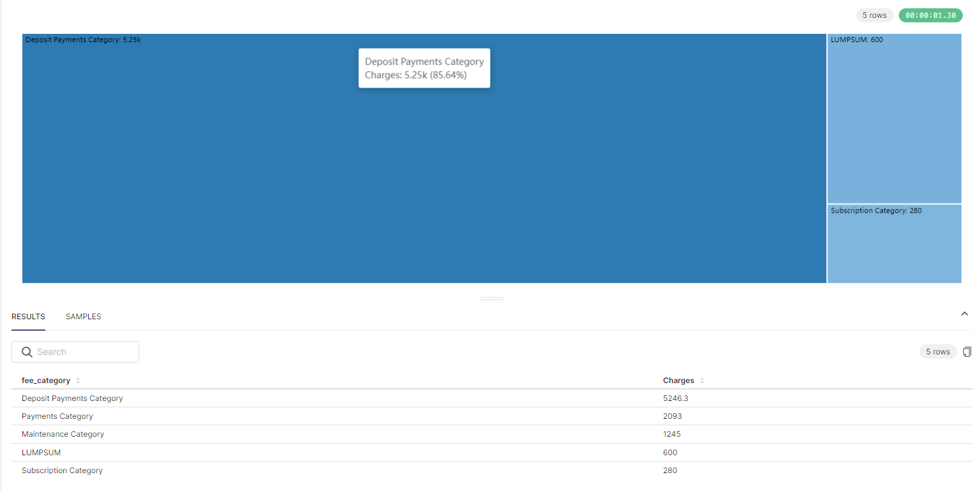This screenshot has height=491, width=980.
Task: Click the 5 rows badge above the table
Action: [x=938, y=351]
